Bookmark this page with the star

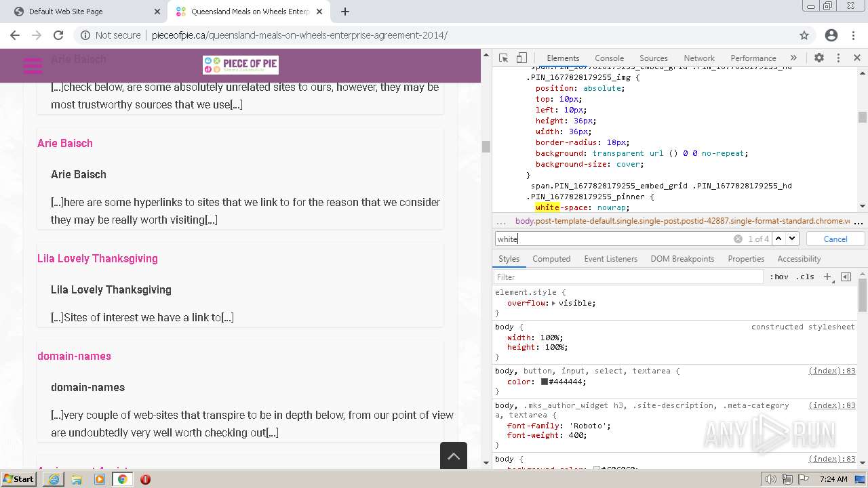tap(804, 35)
